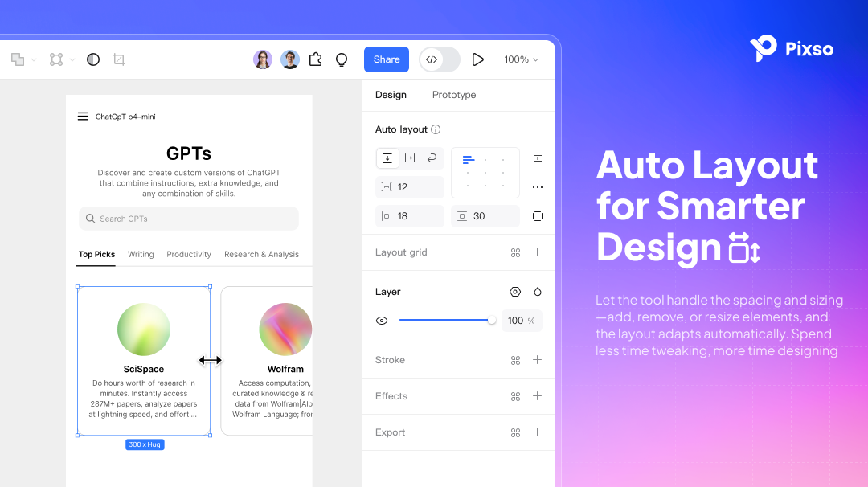Select the Writing tab
868x487 pixels.
pos(141,254)
